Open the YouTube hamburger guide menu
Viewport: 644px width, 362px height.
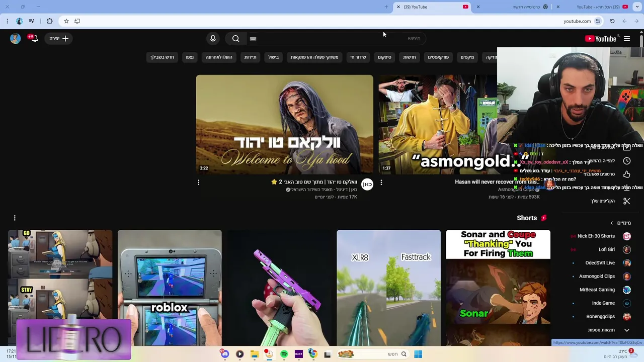(x=627, y=39)
